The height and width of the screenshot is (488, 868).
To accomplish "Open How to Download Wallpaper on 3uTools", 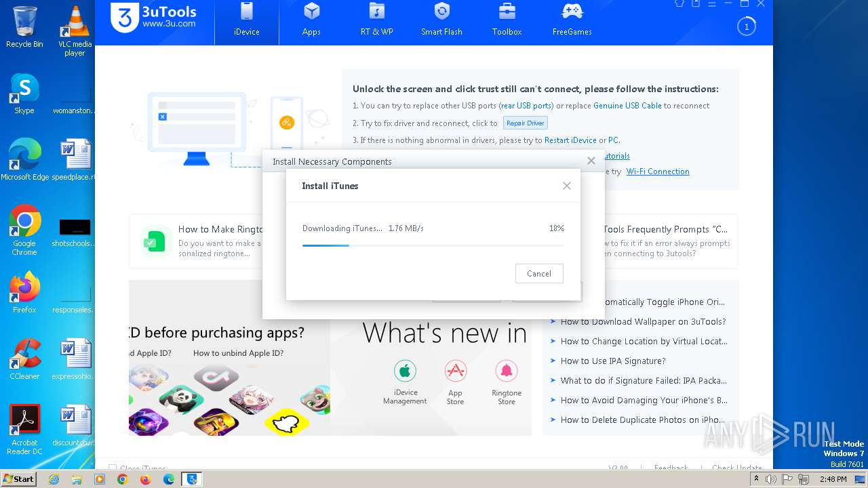I will [x=643, y=322].
